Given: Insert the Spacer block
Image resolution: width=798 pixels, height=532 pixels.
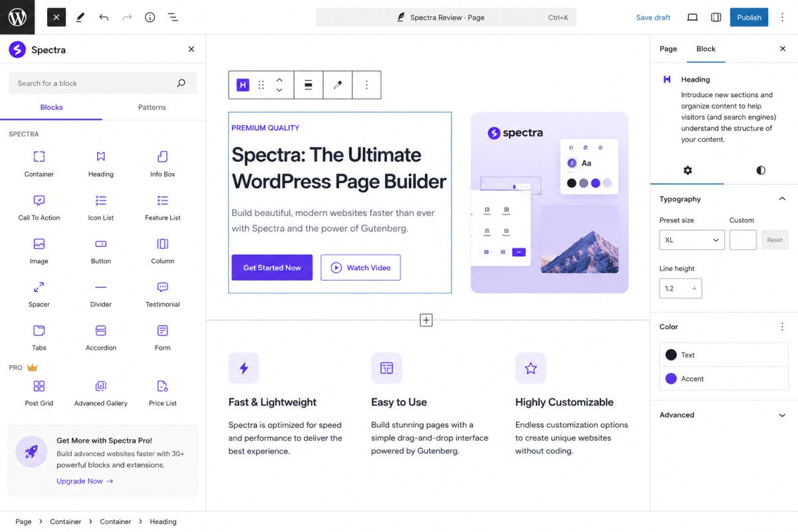Looking at the screenshot, I should pyautogui.click(x=39, y=294).
